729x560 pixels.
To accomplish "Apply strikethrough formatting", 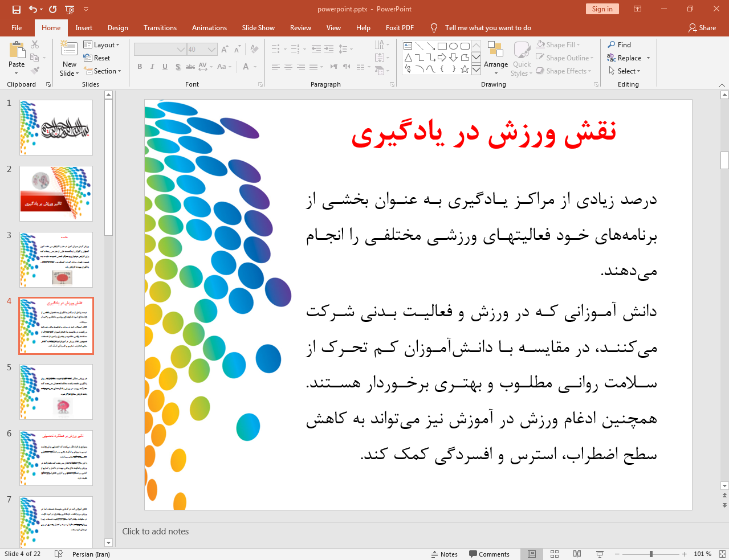I will click(190, 67).
